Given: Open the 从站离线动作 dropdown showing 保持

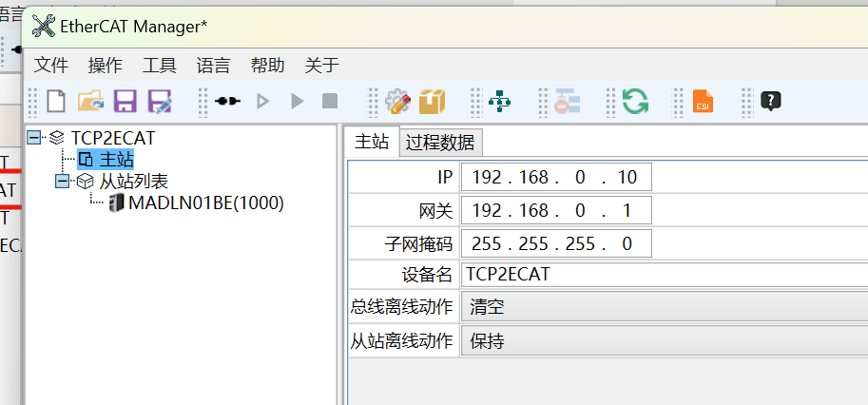Looking at the screenshot, I should (x=665, y=340).
